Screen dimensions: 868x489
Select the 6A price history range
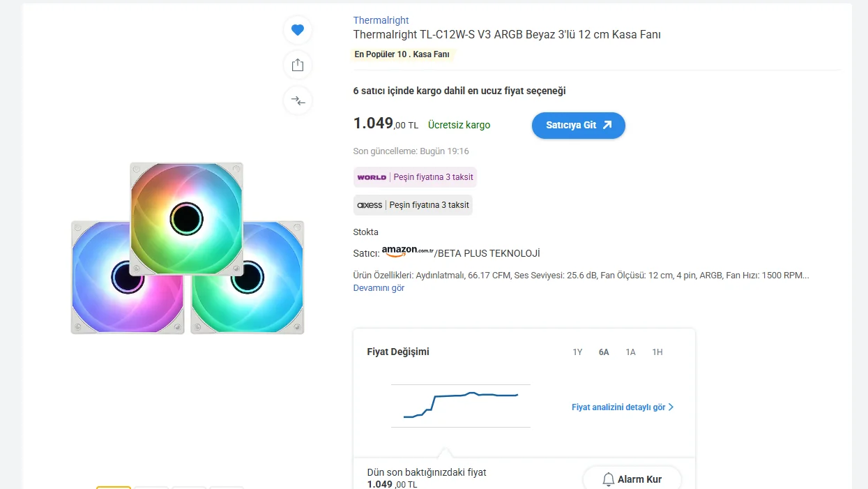coord(604,352)
